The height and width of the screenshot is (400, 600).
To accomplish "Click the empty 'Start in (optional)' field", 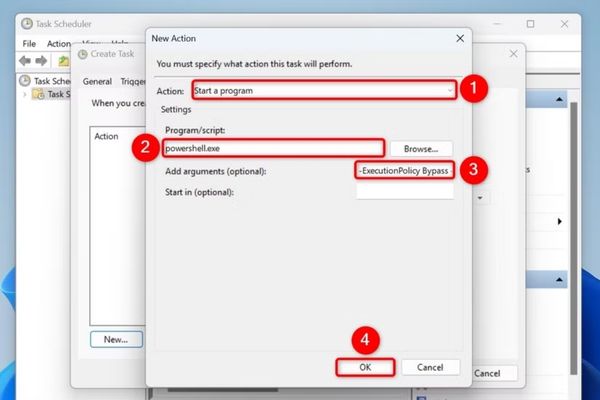I will click(404, 192).
